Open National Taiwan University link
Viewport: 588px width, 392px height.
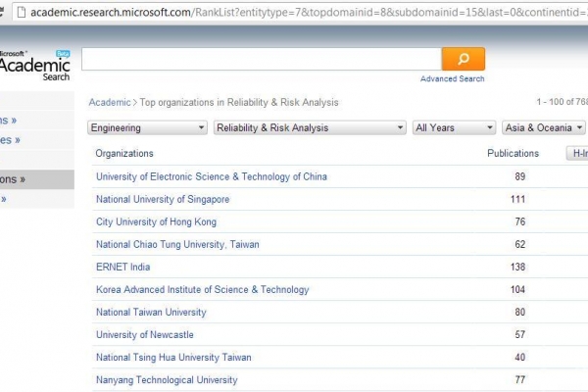coord(151,312)
